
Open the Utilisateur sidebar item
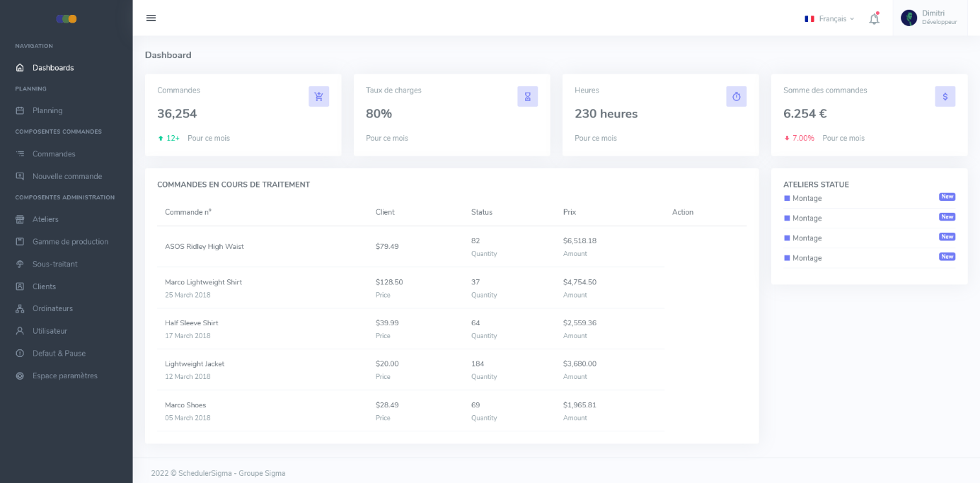coord(66,331)
